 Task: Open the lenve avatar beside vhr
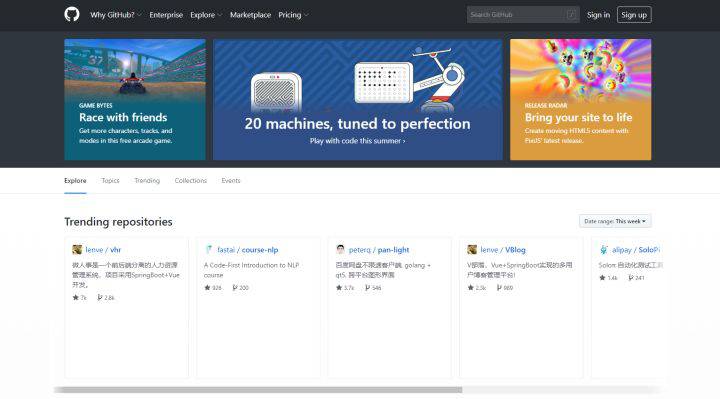click(77, 249)
